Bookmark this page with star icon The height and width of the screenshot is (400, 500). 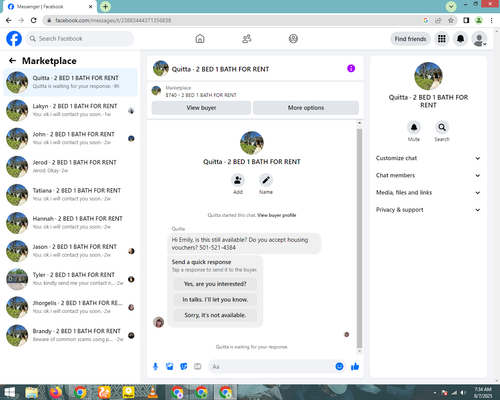click(x=451, y=20)
